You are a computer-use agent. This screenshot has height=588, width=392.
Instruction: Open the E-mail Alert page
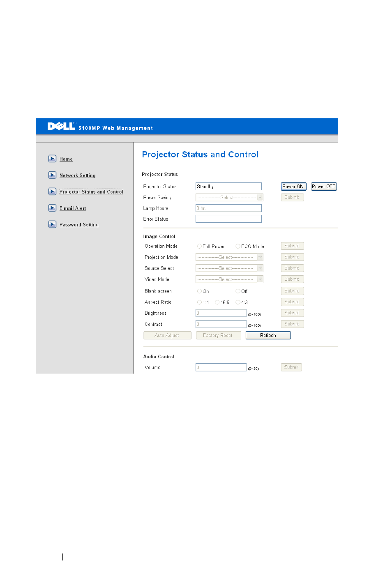[73, 208]
